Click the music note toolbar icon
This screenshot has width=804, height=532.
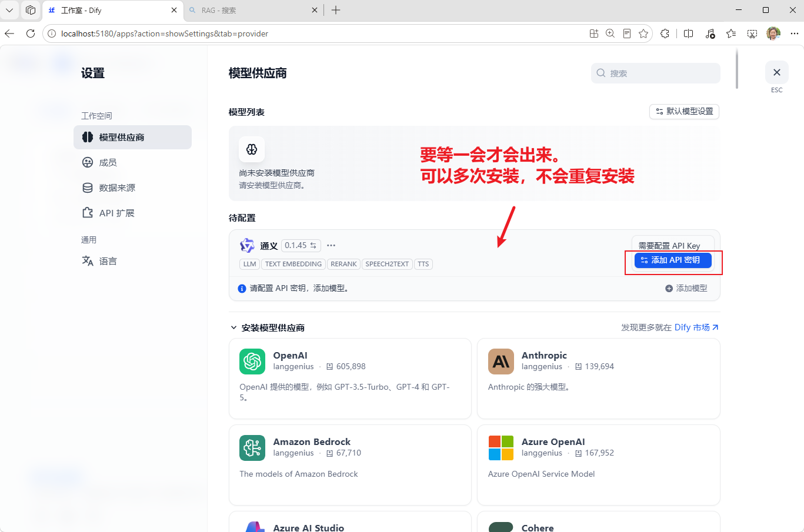710,34
